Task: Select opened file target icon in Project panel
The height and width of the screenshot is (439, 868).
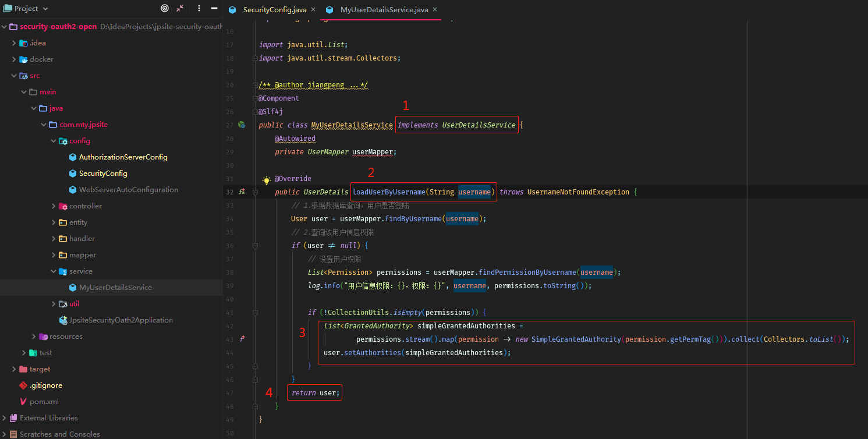Action: 165,9
